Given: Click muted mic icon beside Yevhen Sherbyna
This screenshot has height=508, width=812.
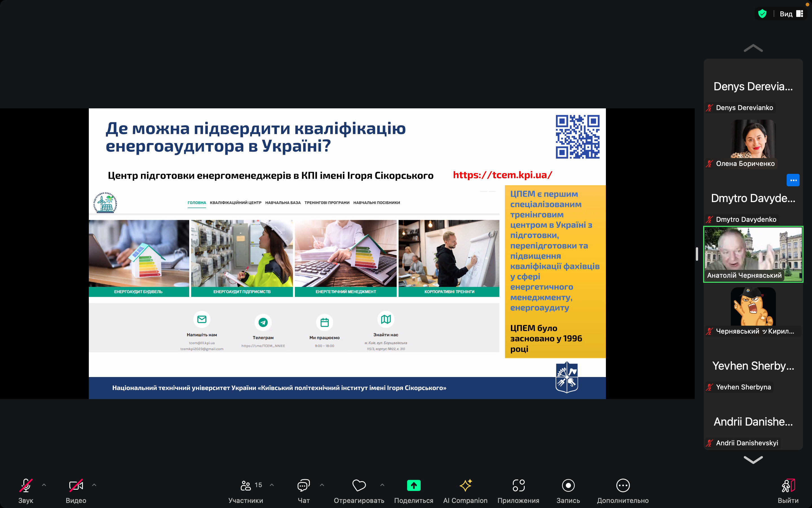Looking at the screenshot, I should pos(709,387).
